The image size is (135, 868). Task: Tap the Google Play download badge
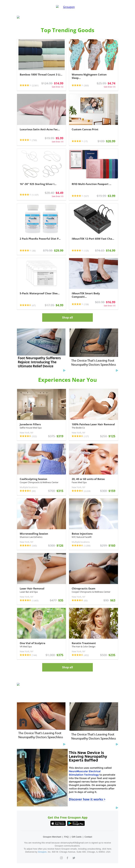coord(76,823)
